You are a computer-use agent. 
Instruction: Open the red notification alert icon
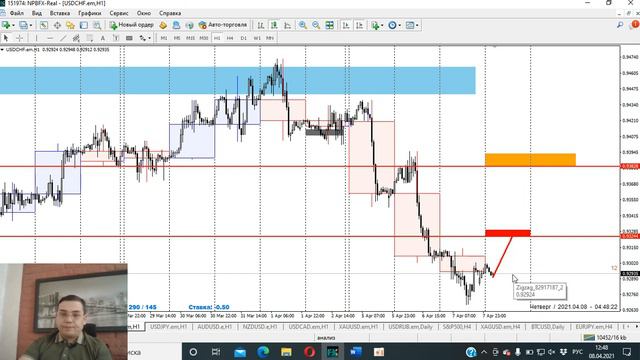coord(635,25)
